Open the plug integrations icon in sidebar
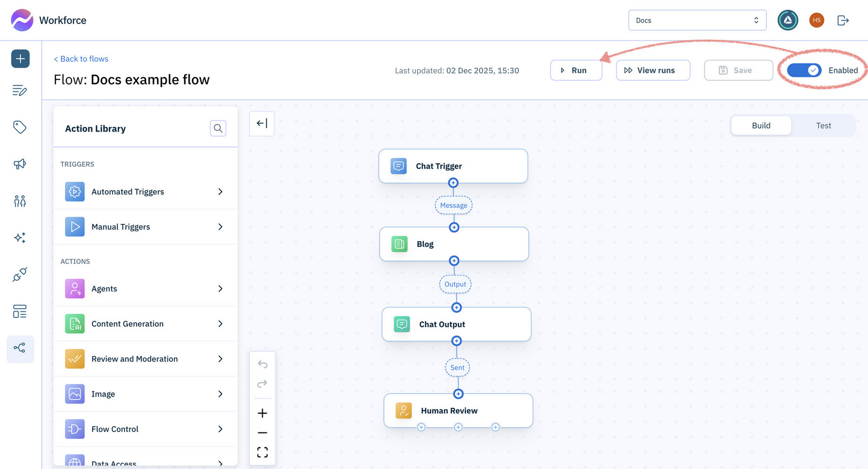Image resolution: width=868 pixels, height=469 pixels. 20,274
